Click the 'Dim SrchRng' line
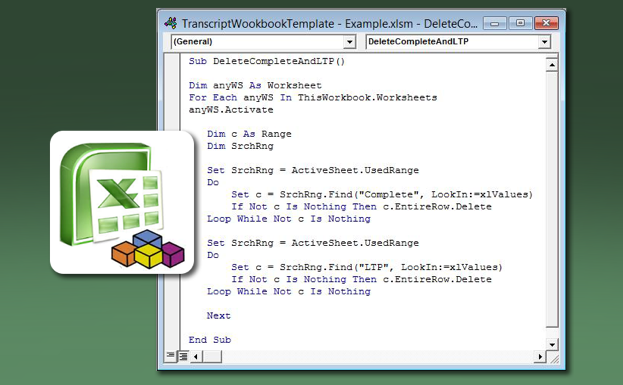Screen dimensions: 623x385 pyautogui.click(x=240, y=146)
